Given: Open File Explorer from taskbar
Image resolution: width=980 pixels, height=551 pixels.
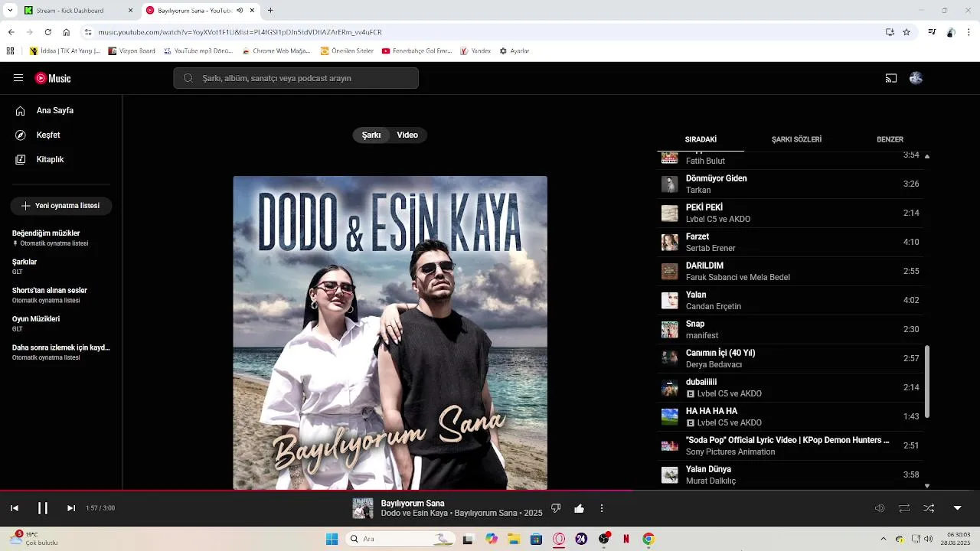Looking at the screenshot, I should click(514, 539).
